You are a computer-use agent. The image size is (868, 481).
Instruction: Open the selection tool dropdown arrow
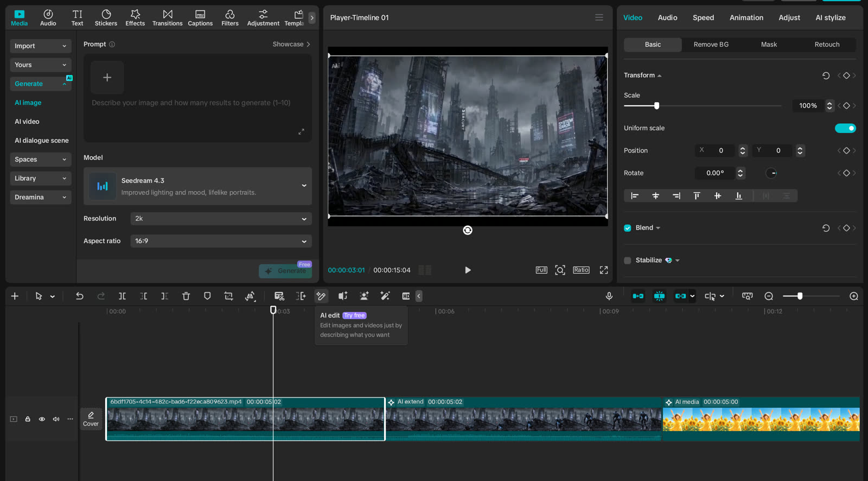click(x=53, y=296)
